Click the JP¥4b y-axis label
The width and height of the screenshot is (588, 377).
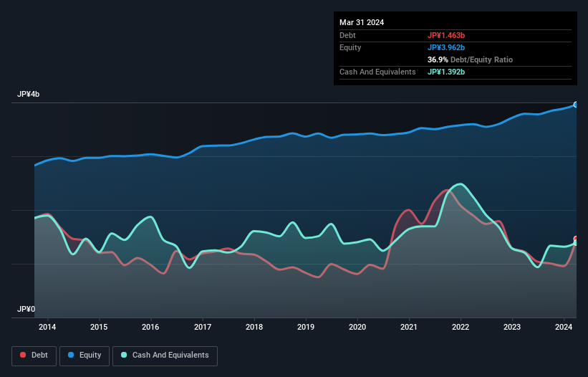(29, 95)
